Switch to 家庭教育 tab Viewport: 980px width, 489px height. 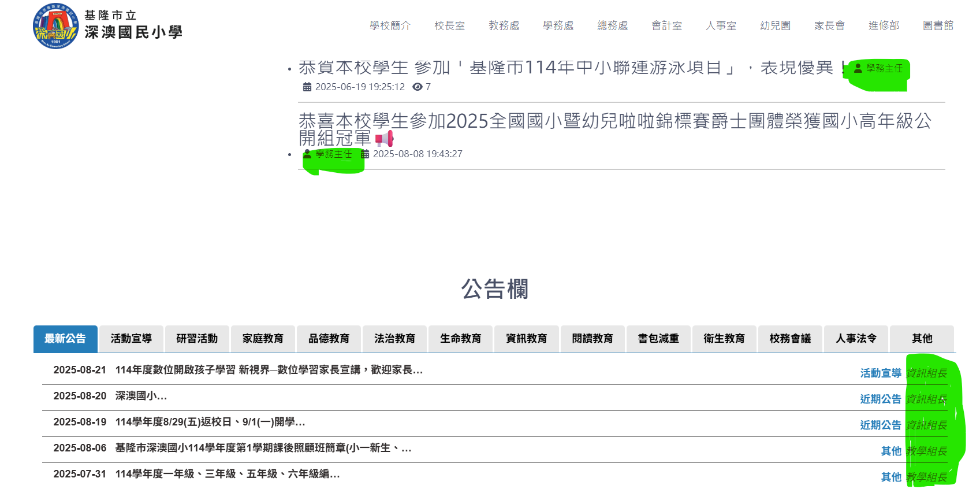263,339
